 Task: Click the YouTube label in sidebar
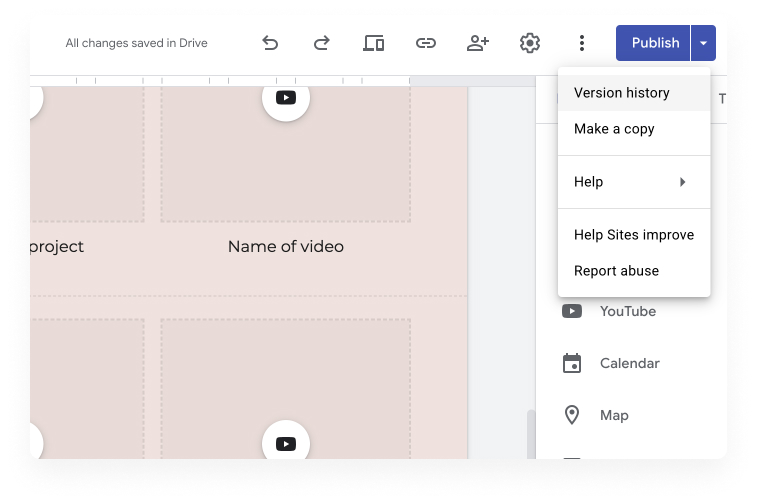(x=628, y=311)
